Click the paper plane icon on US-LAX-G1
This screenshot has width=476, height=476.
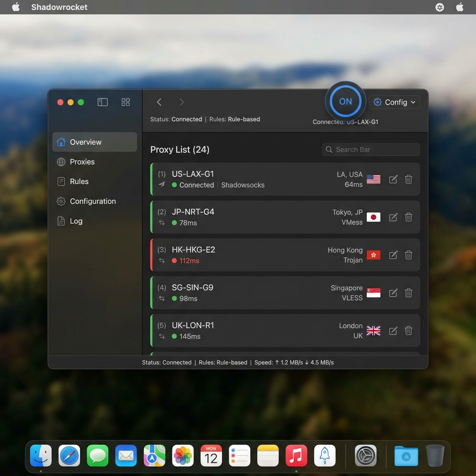pyautogui.click(x=162, y=185)
